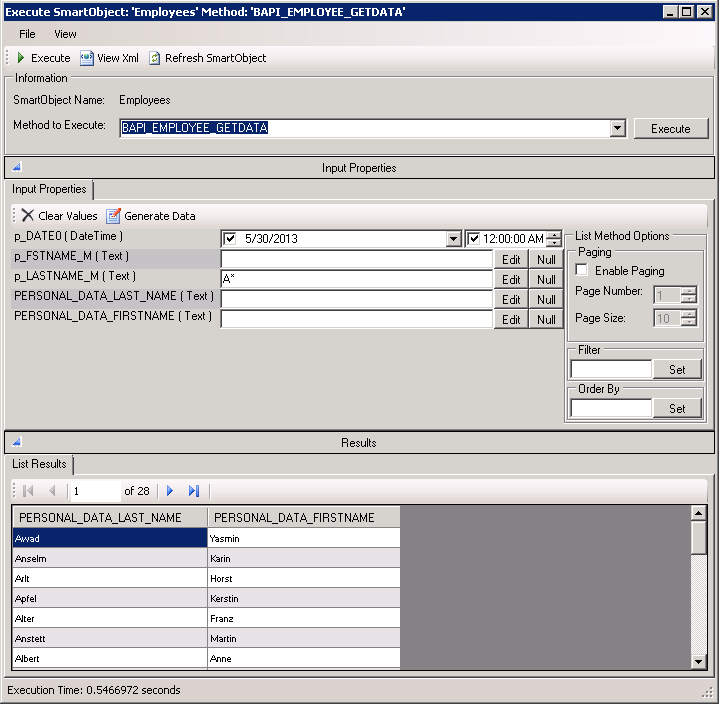
Task: Click the results vertical scrollbar thumb
Action: [698, 537]
